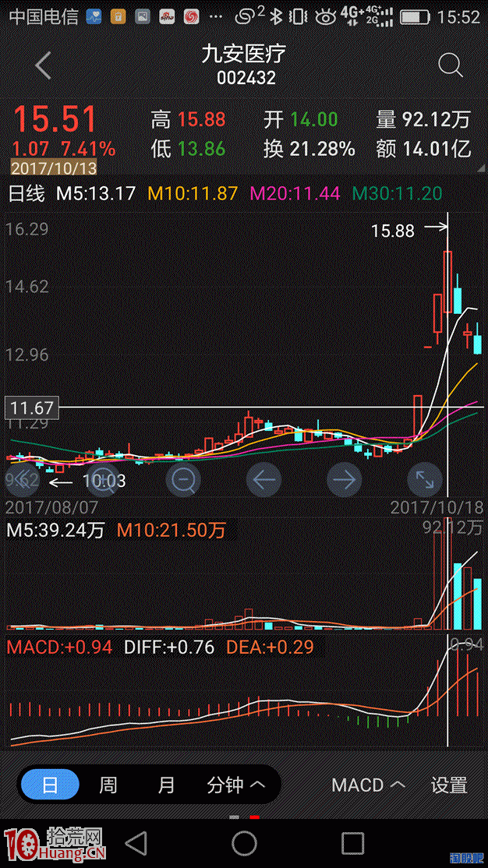This screenshot has width=488, height=868.
Task: Tap volume value 92.12万 in header
Action: click(436, 119)
